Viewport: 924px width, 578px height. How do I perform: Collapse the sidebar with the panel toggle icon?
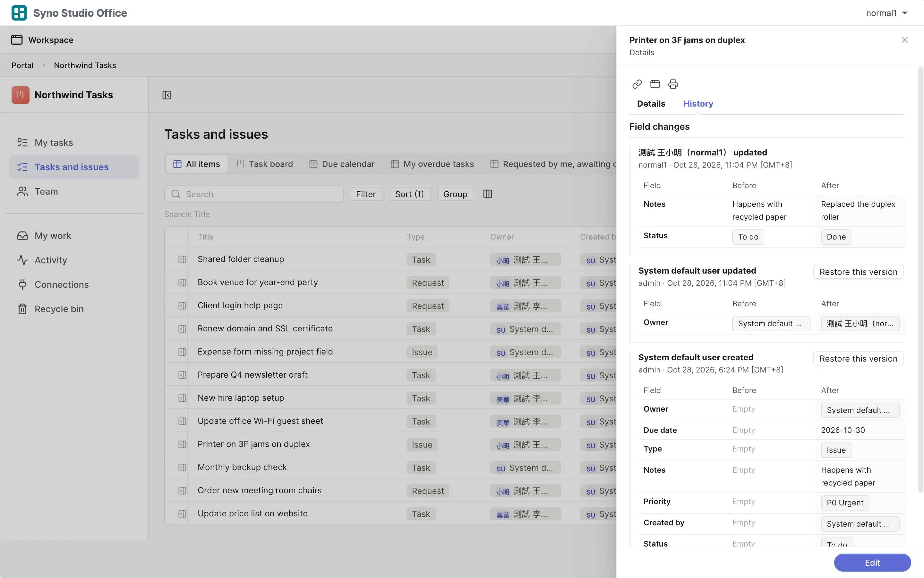pos(167,95)
